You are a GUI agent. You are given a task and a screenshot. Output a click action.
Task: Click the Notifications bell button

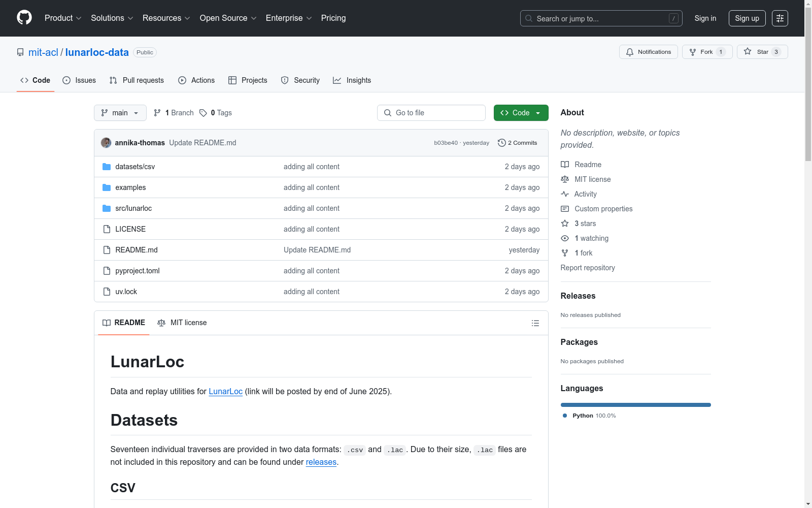pyautogui.click(x=648, y=52)
